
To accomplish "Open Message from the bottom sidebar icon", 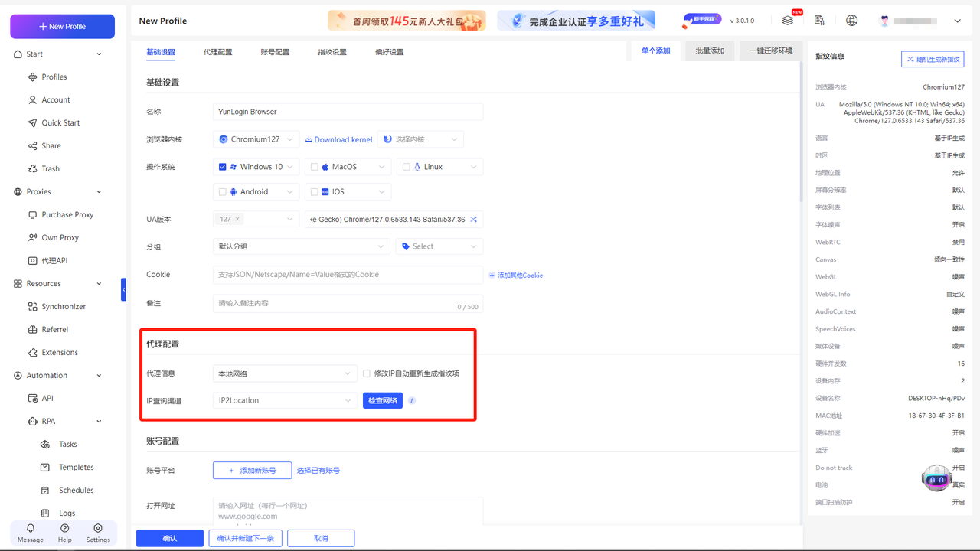I will tap(30, 530).
